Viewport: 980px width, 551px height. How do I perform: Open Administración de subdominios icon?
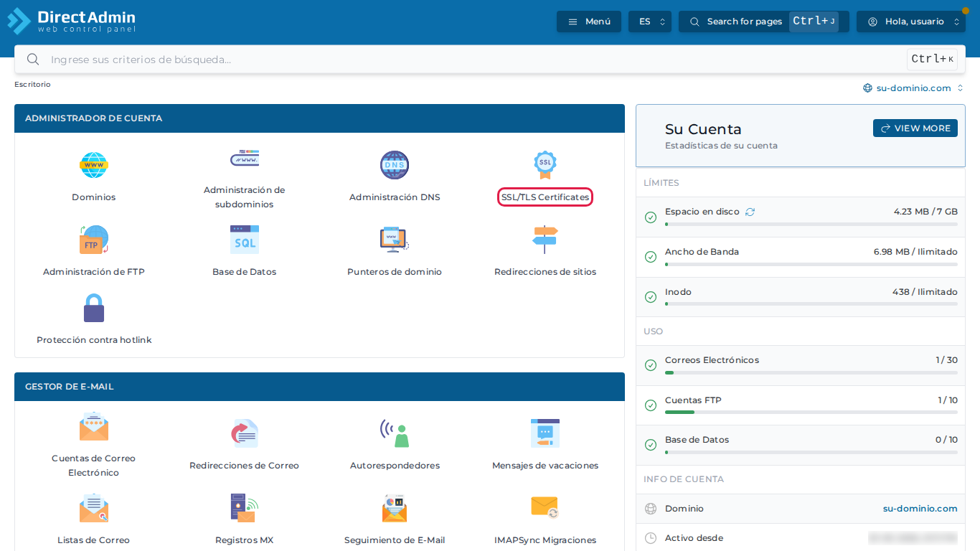click(244, 158)
